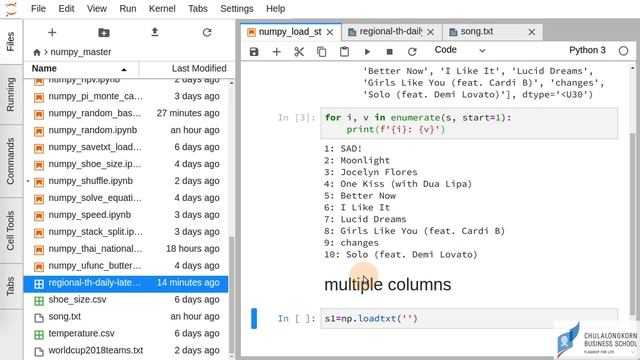Activate the regional-th-daily tab
The width and height of the screenshot is (640, 360).
[x=390, y=32]
